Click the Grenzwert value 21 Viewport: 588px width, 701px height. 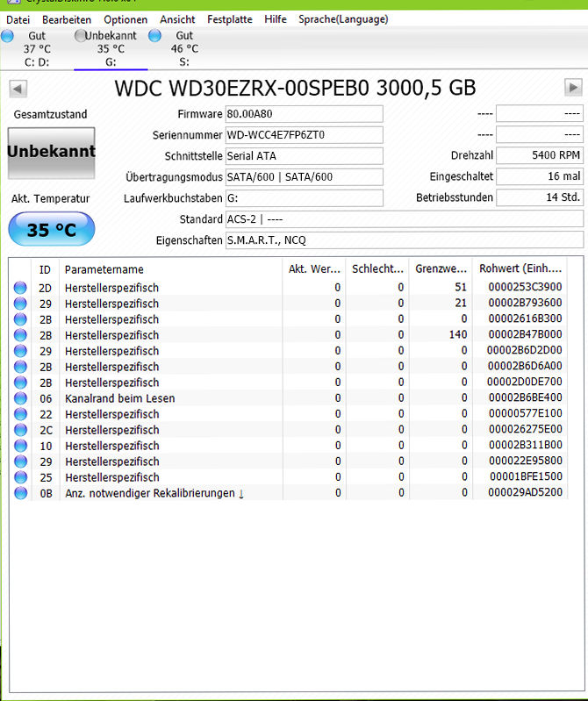click(461, 303)
